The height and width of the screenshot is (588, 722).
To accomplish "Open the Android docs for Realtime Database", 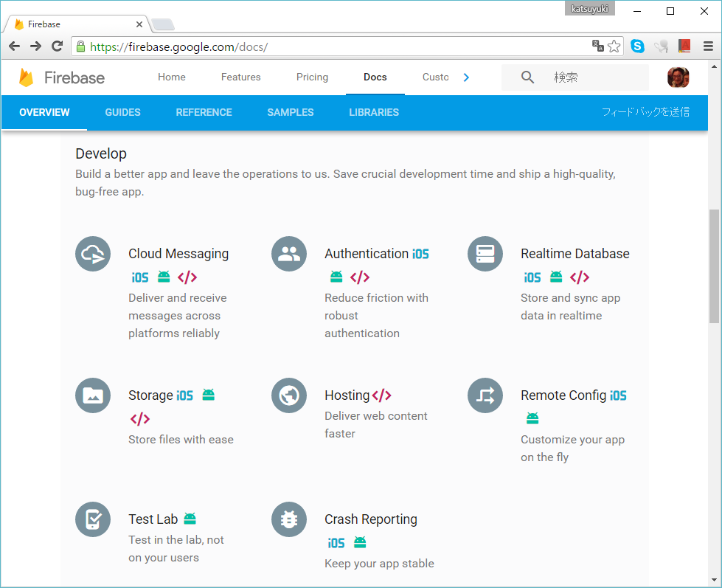I will 556,277.
